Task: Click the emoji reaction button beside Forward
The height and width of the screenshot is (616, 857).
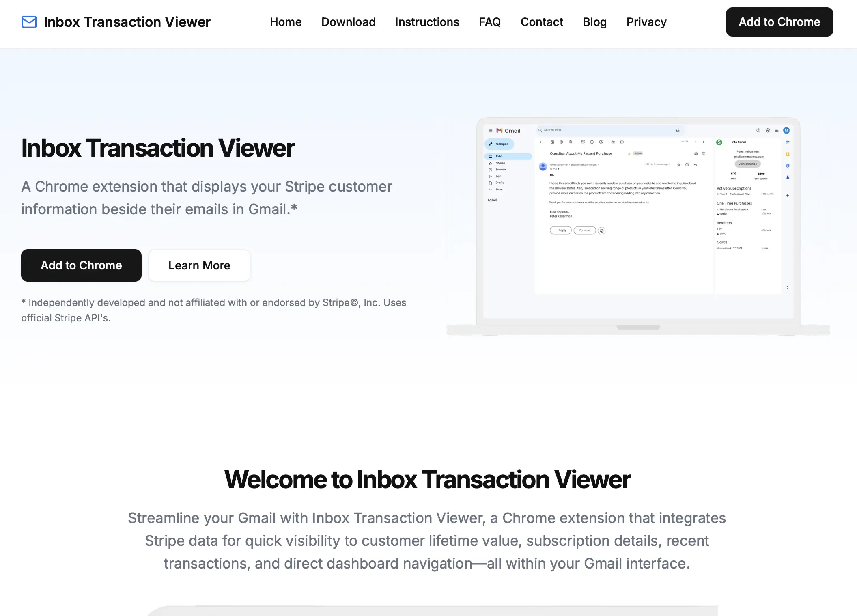Action: [602, 230]
